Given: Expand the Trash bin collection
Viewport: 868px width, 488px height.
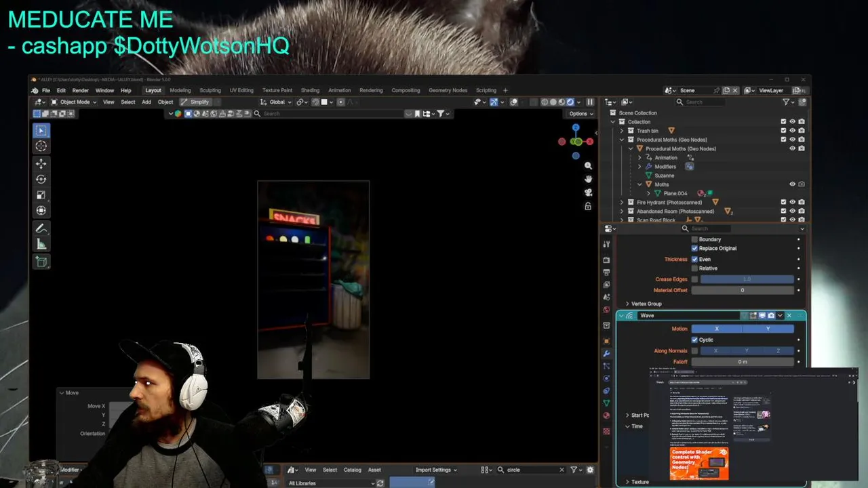Looking at the screenshot, I should (x=622, y=131).
